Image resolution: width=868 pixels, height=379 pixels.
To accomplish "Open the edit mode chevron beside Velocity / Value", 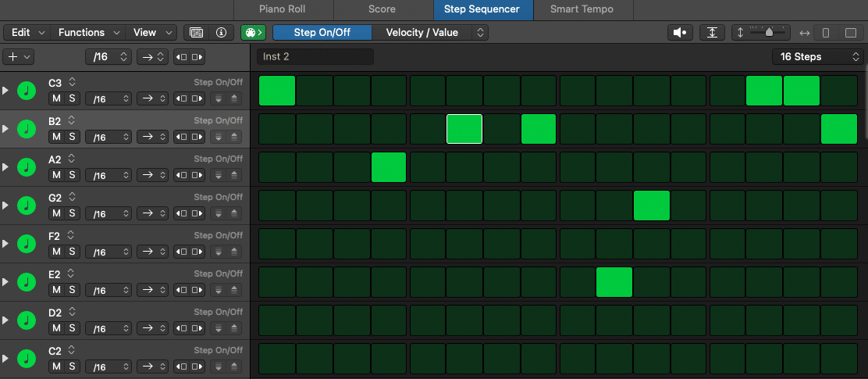I will coord(480,33).
